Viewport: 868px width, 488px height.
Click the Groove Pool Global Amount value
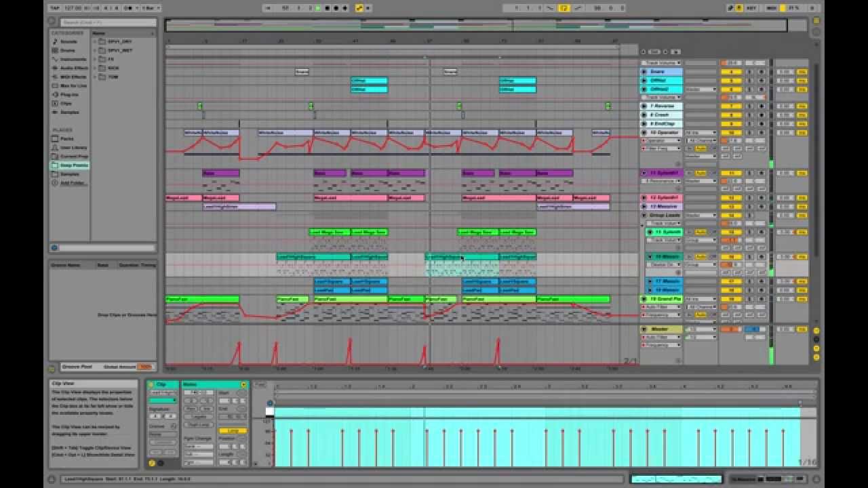coord(145,367)
